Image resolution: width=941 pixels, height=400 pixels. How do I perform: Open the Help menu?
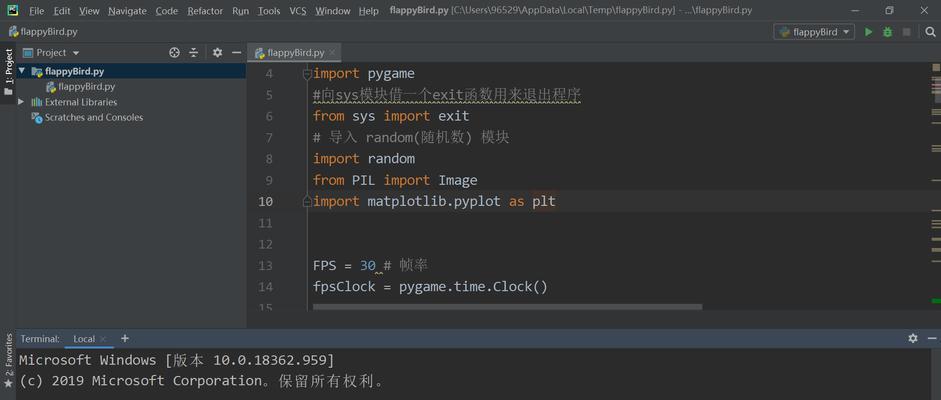[x=368, y=11]
